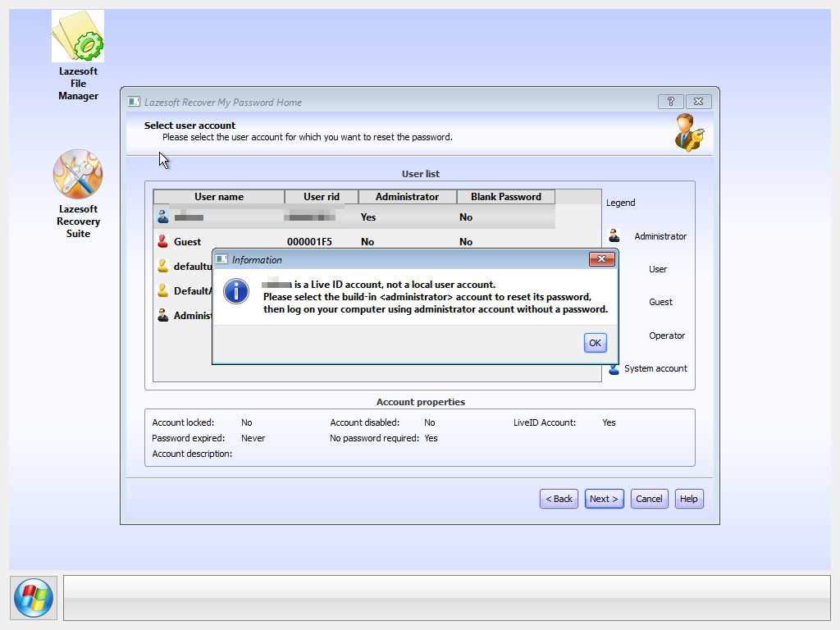This screenshot has height=630, width=840.
Task: Close the Information dialog
Action: click(601, 259)
